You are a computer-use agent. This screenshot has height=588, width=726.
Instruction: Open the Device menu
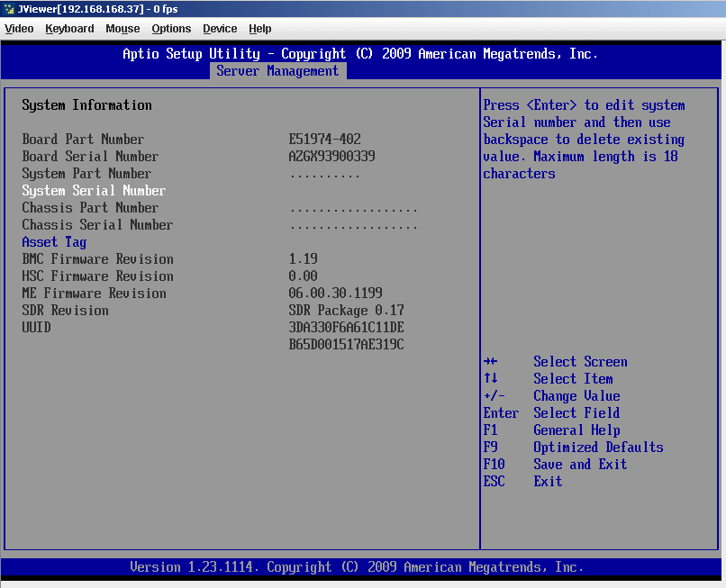pos(220,29)
